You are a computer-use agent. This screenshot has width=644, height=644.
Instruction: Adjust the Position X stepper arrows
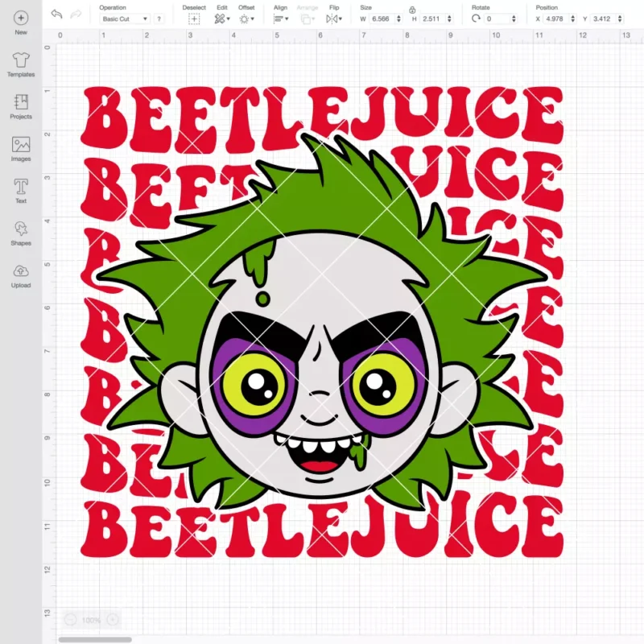pos(573,19)
